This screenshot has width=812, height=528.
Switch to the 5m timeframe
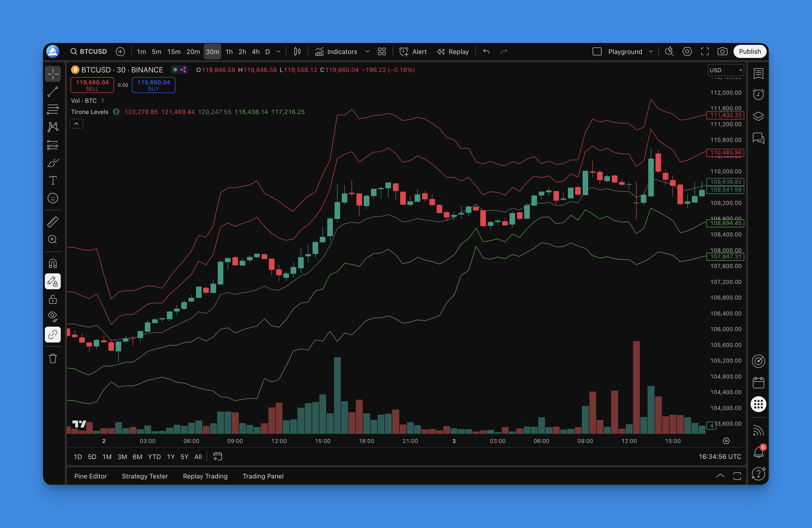[x=157, y=52]
